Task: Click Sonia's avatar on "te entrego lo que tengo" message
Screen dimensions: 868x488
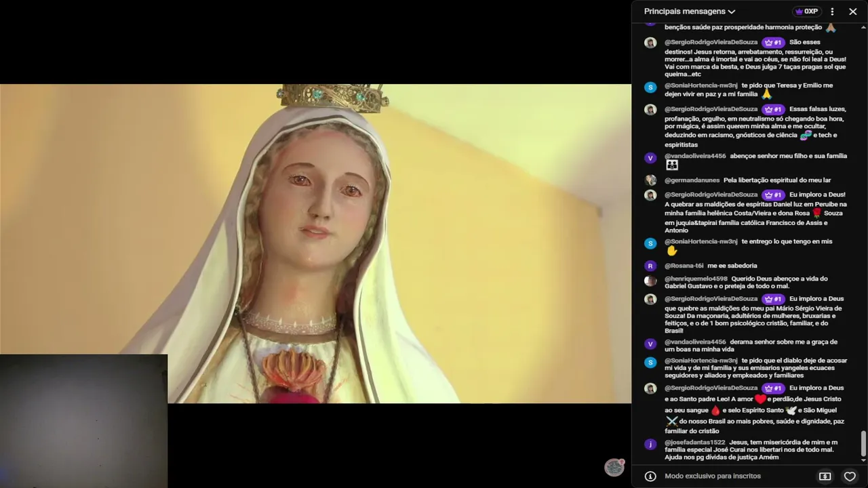Action: tap(650, 243)
